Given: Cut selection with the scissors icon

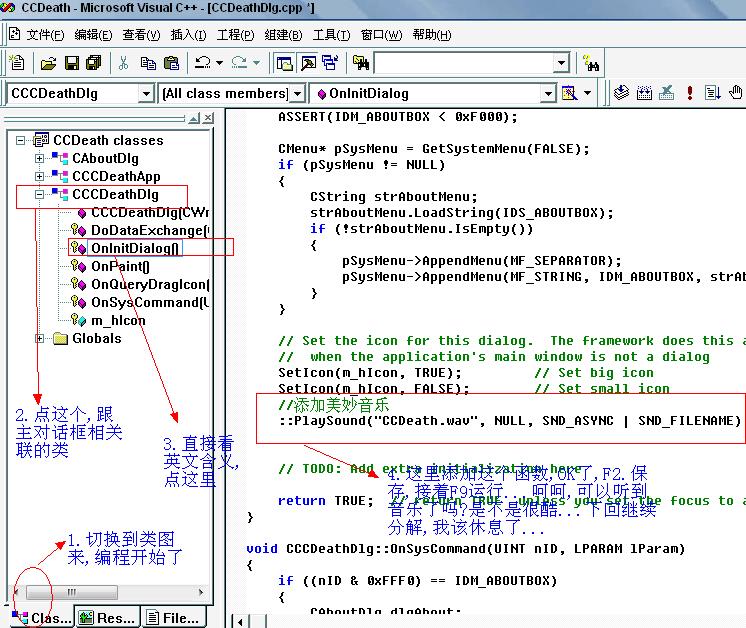Looking at the screenshot, I should 124,63.
